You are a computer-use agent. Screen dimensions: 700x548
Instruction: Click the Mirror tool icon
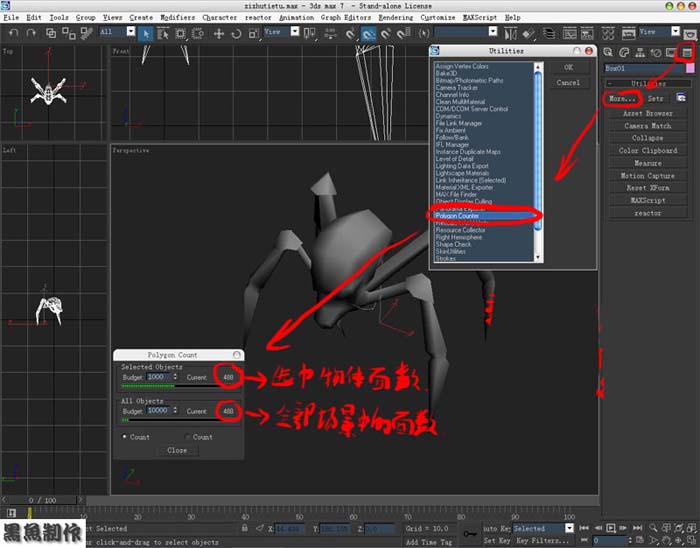point(510,33)
